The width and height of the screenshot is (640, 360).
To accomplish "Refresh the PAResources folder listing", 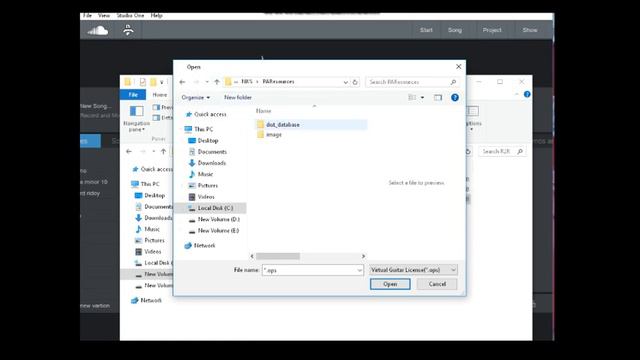I will coord(355,82).
